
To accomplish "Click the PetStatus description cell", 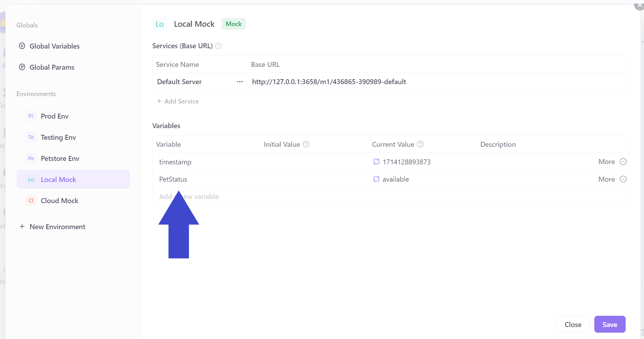I will [536, 179].
